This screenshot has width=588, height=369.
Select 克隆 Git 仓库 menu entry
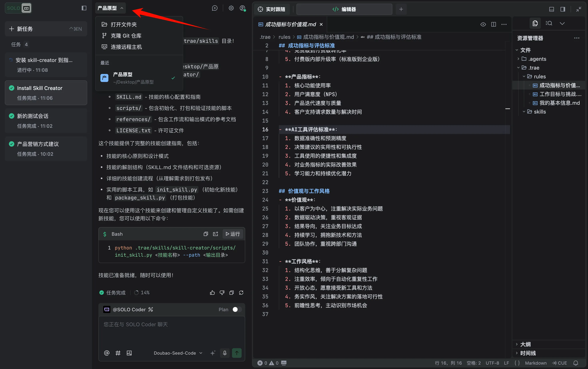pos(126,36)
